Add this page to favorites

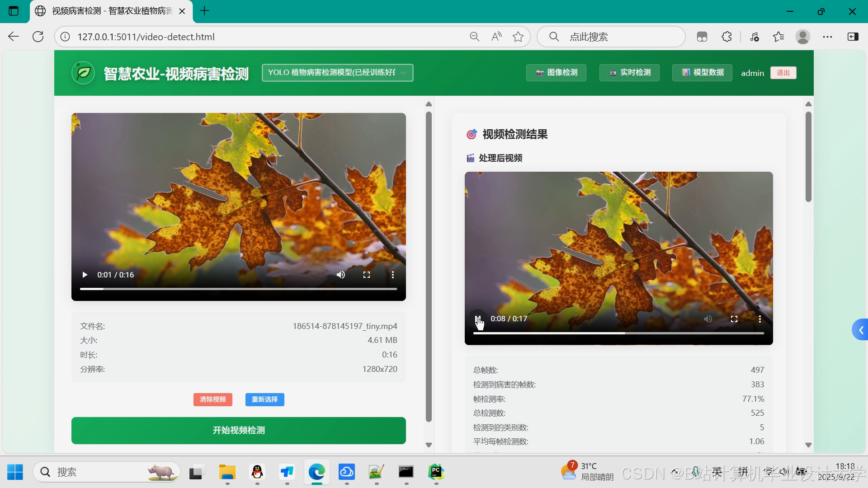pyautogui.click(x=518, y=37)
